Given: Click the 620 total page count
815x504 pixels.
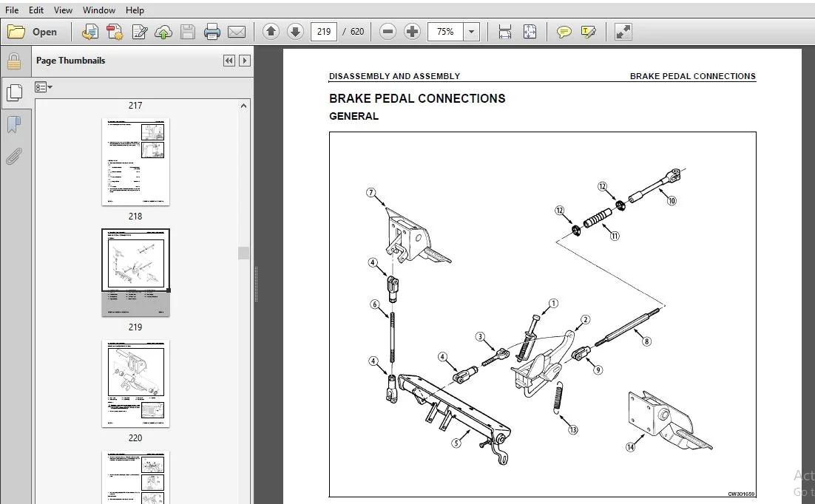Looking at the screenshot, I should (357, 32).
